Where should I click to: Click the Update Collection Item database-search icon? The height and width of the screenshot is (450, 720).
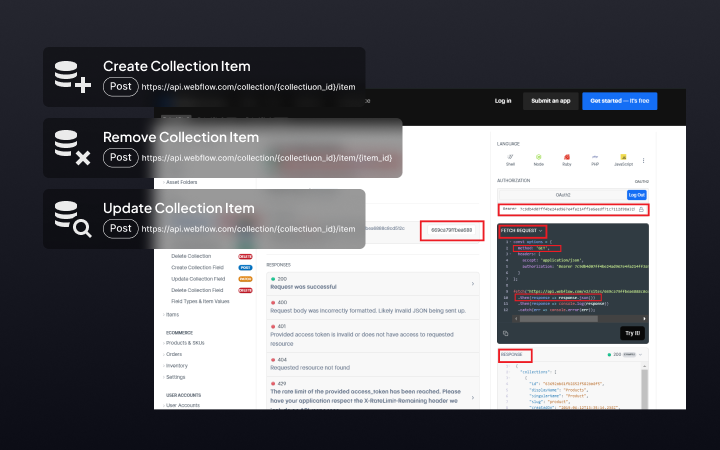point(73,219)
